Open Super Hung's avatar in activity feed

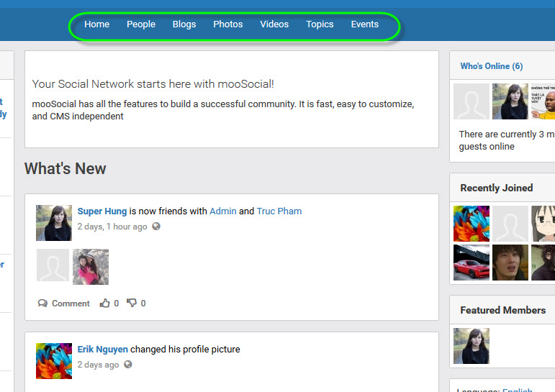tap(54, 223)
